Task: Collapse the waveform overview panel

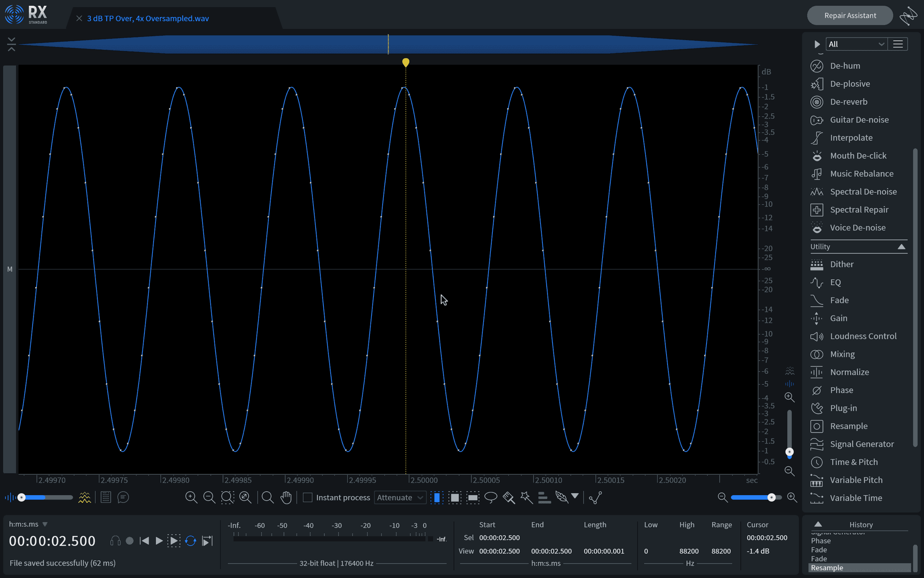Action: pyautogui.click(x=11, y=44)
